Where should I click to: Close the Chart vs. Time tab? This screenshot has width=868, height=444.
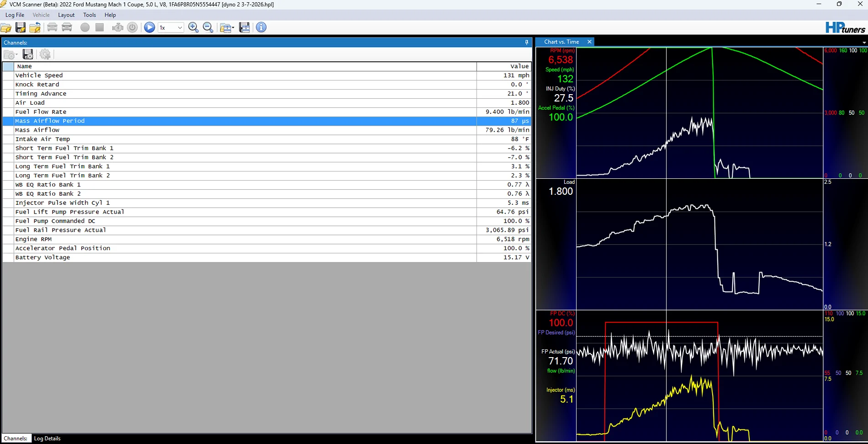point(589,42)
